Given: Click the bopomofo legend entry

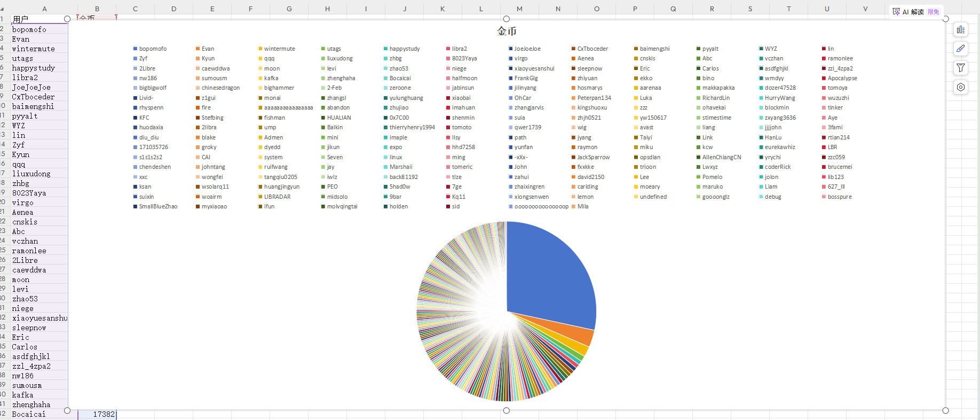Looking at the screenshot, I should point(153,49).
